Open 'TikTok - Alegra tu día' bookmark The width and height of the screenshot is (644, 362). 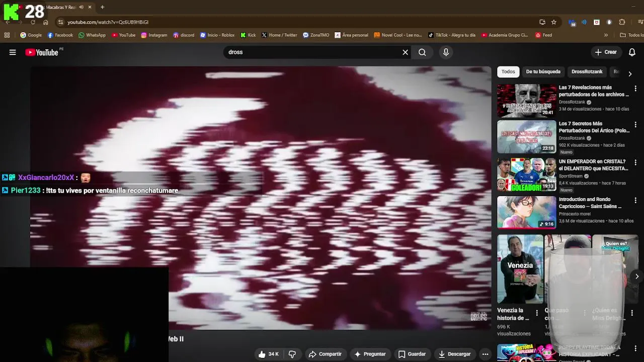tap(452, 35)
